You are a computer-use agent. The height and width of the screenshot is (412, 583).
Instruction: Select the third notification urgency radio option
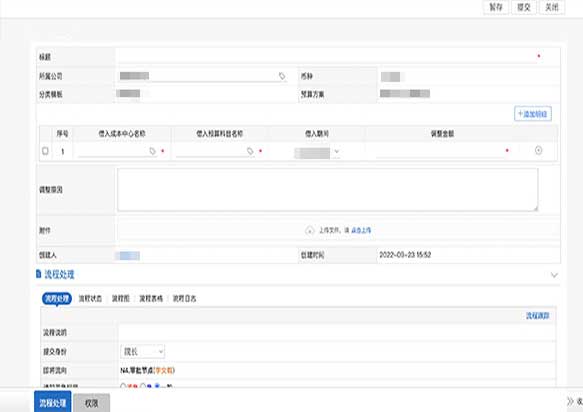click(x=157, y=386)
